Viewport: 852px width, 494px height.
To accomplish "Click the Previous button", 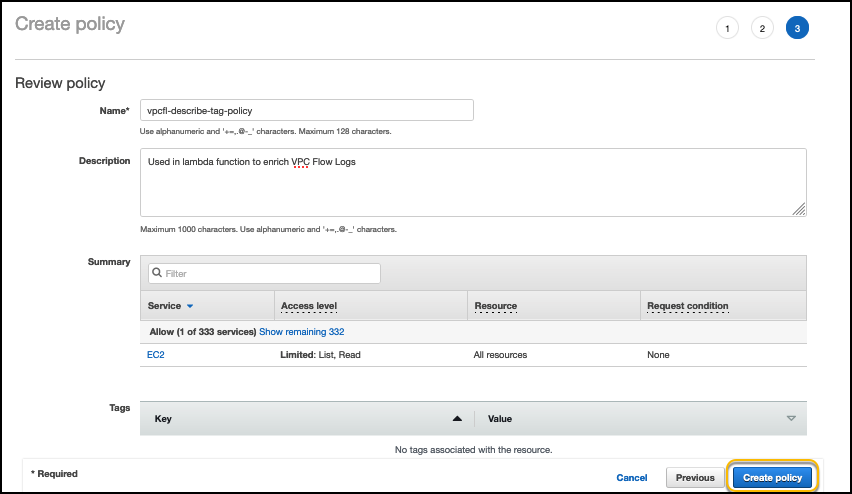I will [695, 478].
